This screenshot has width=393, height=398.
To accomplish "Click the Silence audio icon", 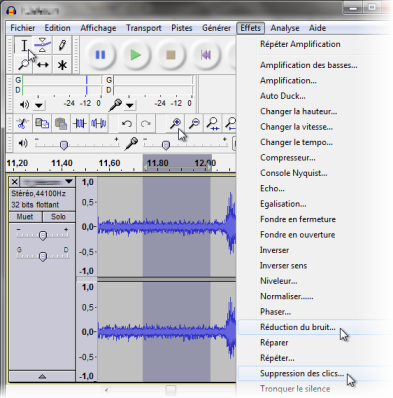I will click(99, 124).
